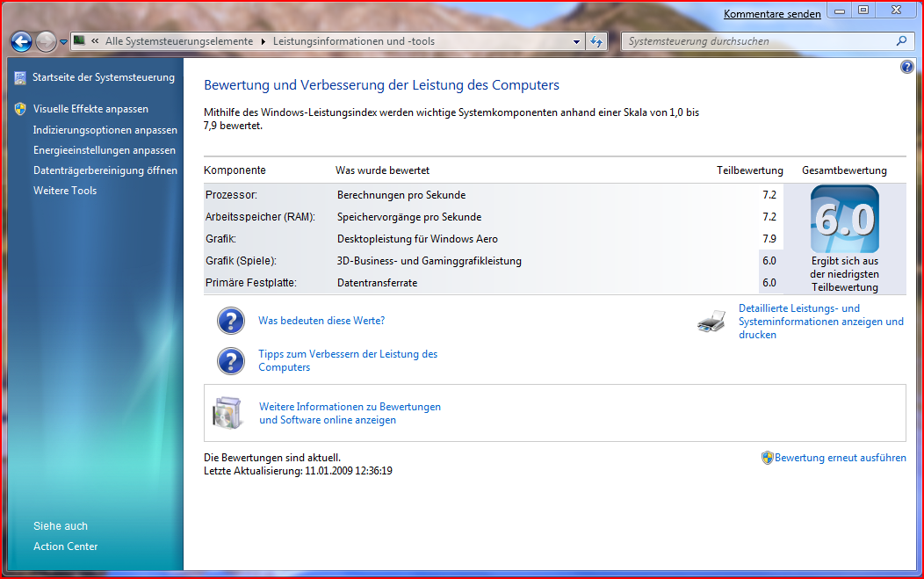Click the Teilbewertung column header

(x=749, y=170)
